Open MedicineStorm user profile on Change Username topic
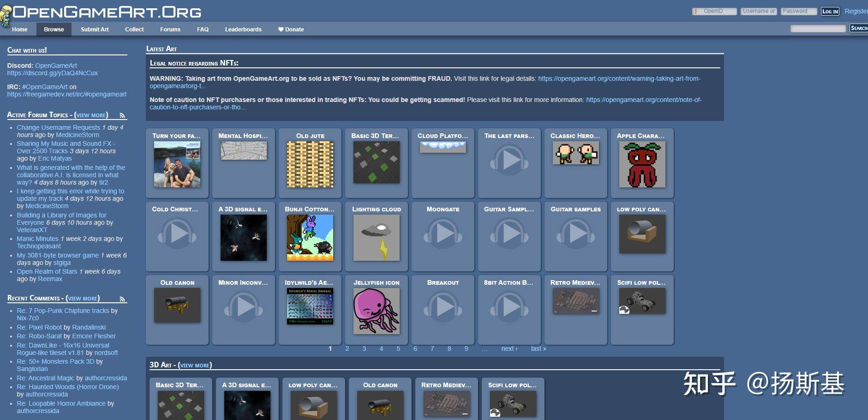This screenshot has width=868, height=420. point(78,135)
